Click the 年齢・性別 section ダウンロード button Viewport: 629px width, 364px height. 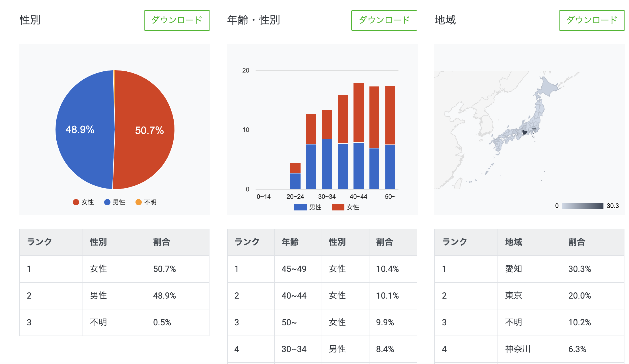(384, 20)
